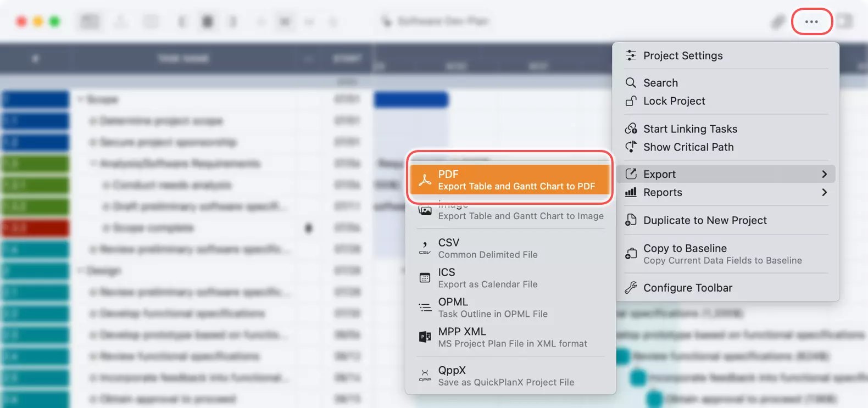The image size is (868, 408).
Task: Select Duplicate to New Project
Action: (704, 220)
